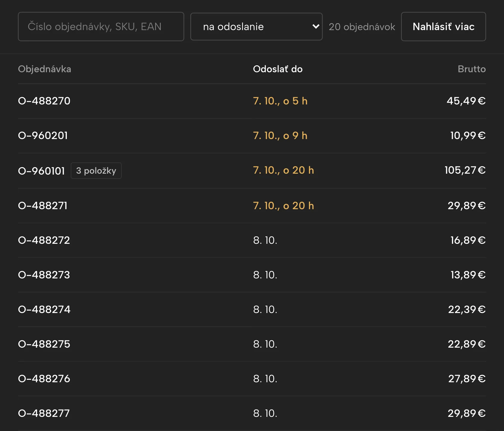The image size is (504, 431).
Task: Click the gross amount of order O-488277
Action: pyautogui.click(x=467, y=413)
